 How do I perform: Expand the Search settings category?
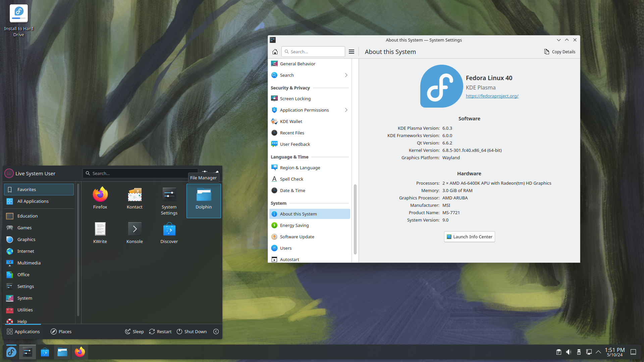tap(346, 75)
